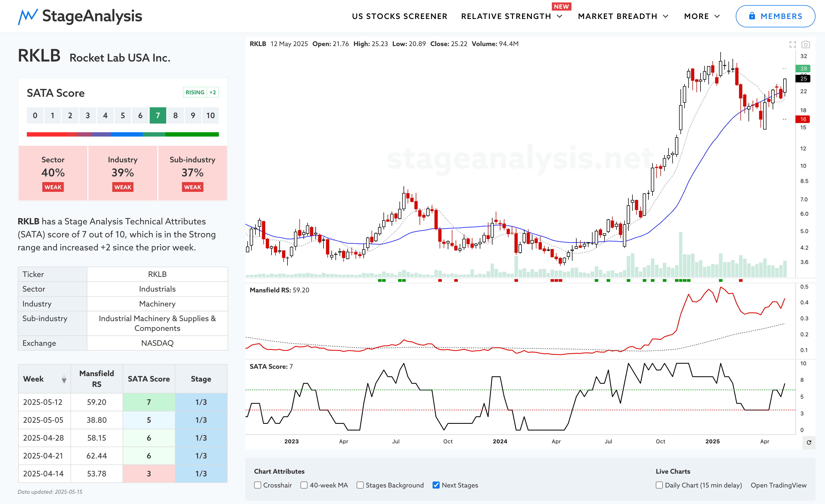This screenshot has width=825, height=504.
Task: Select highlighted score 7 on SATA scale
Action: pyautogui.click(x=158, y=116)
